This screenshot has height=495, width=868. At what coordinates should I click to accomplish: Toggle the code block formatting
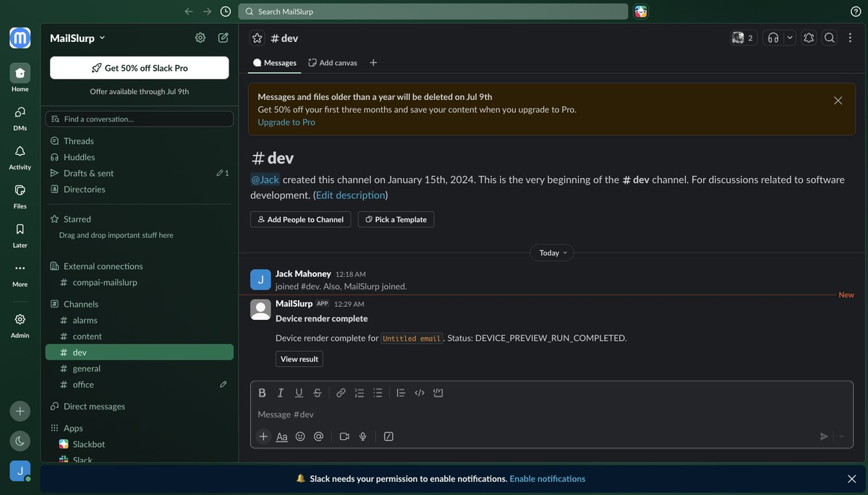coord(438,393)
